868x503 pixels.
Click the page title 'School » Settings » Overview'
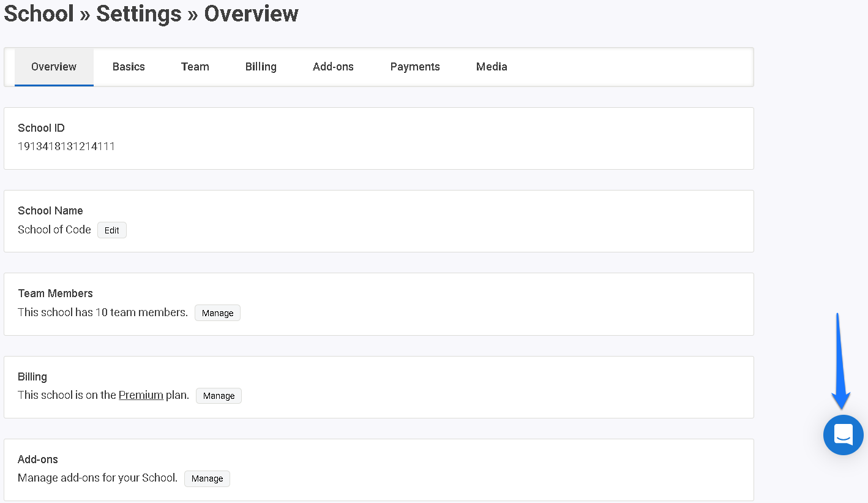pos(151,13)
